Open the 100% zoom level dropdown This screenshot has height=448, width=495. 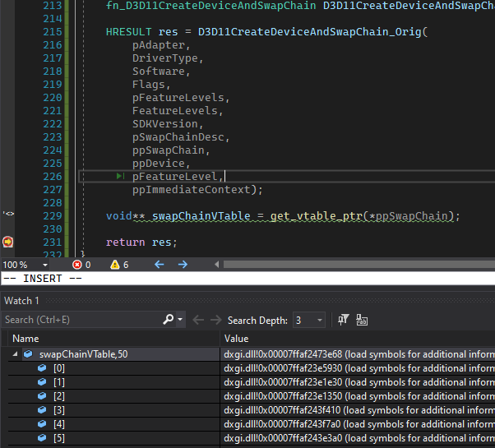(44, 265)
